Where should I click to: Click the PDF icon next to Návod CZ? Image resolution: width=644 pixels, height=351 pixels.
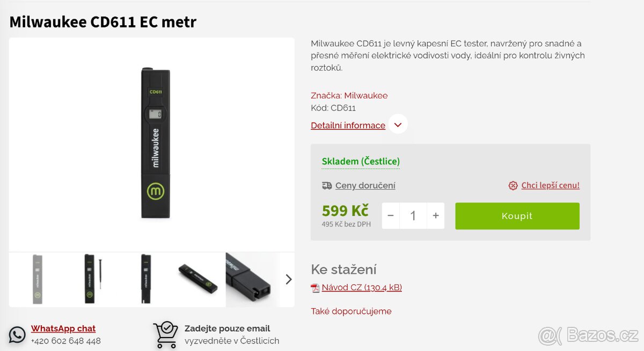314,288
